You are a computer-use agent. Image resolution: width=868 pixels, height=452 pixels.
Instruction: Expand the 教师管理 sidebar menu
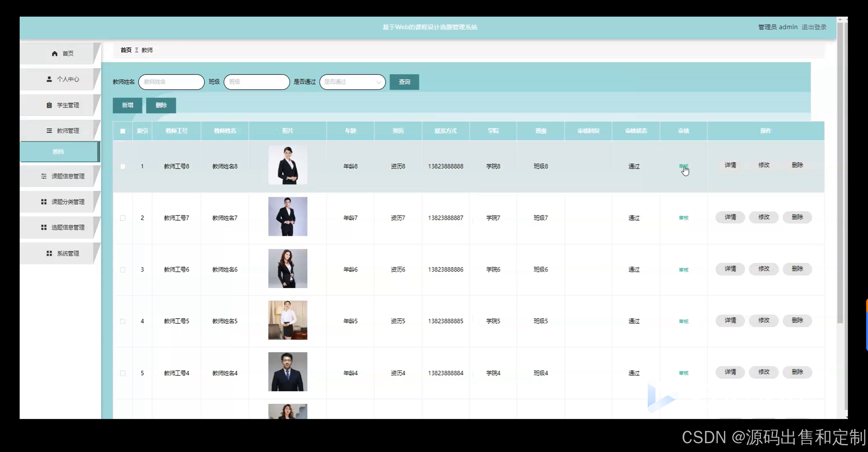tap(68, 131)
